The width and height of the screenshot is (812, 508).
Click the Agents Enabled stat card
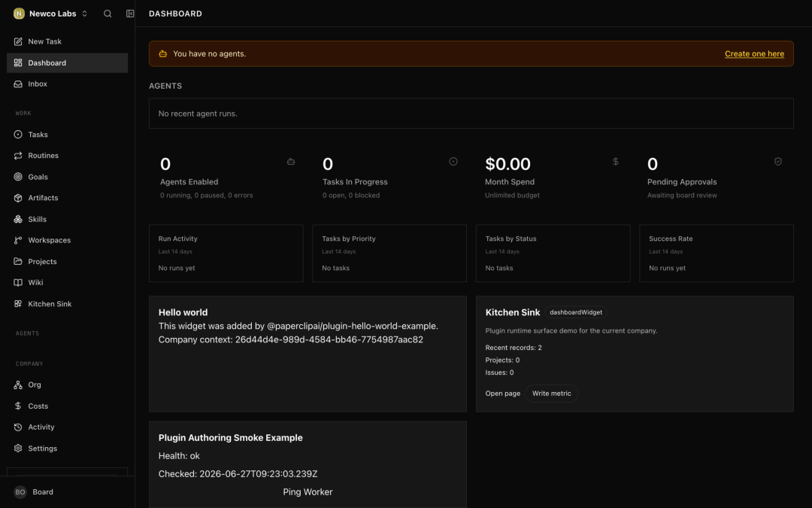(227, 178)
